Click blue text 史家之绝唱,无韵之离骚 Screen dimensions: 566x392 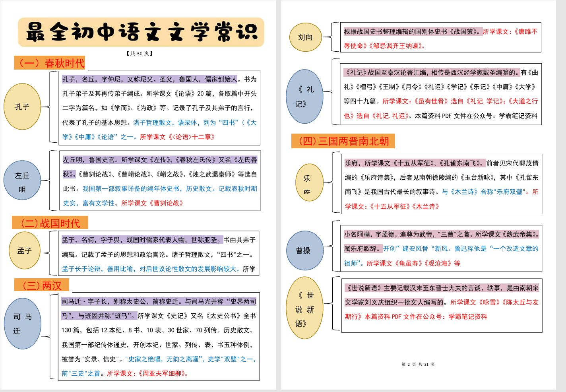[x=165, y=359]
